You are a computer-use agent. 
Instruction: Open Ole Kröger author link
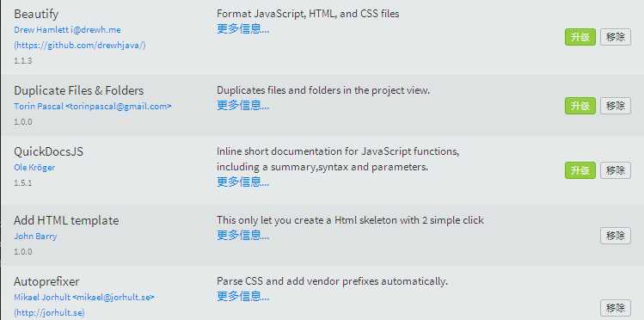34,168
